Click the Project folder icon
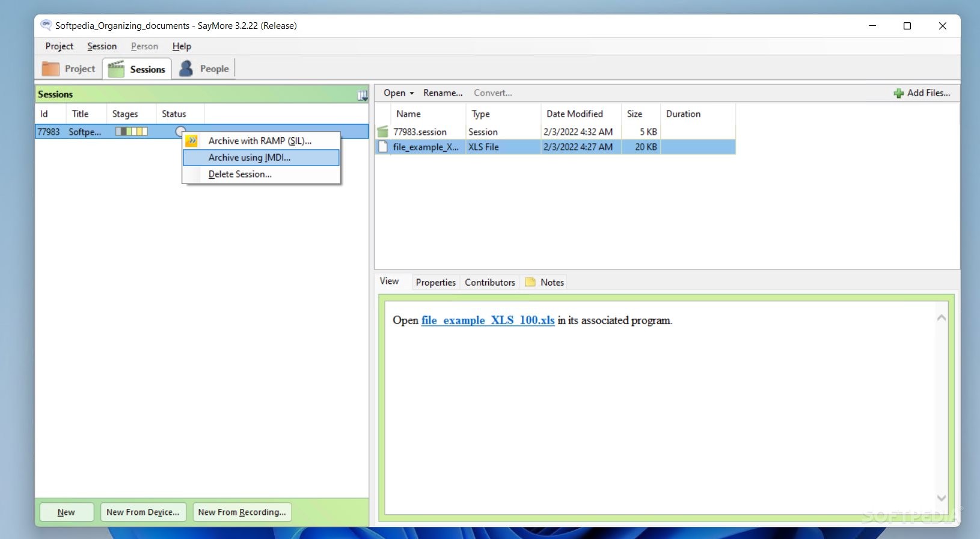This screenshot has width=980, height=539. 51,69
